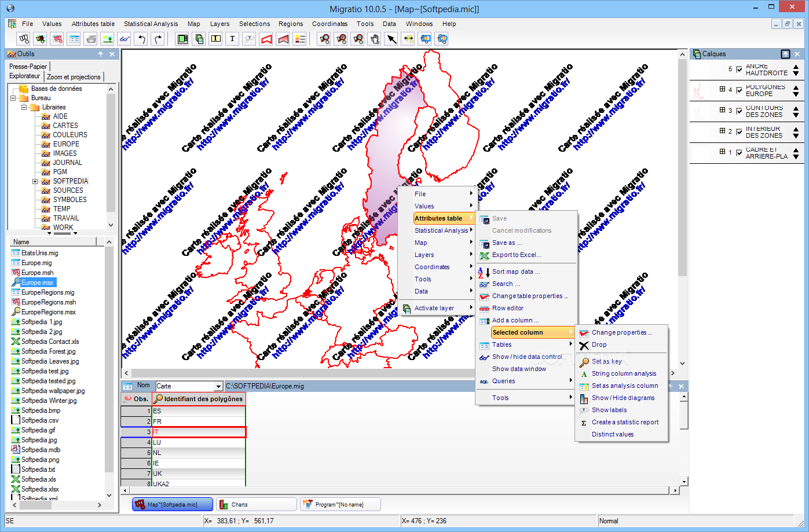Image resolution: width=809 pixels, height=532 pixels.
Task: Collapse the Libraries tree node
Action: pyautogui.click(x=24, y=107)
